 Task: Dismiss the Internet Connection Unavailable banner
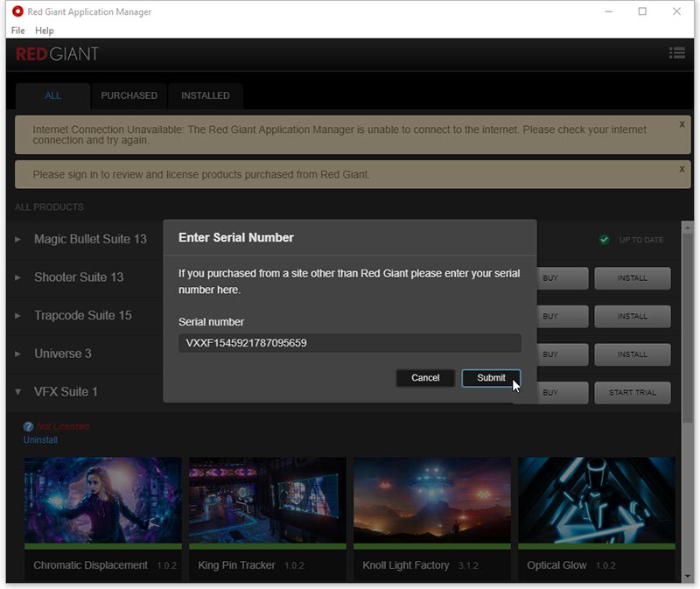click(682, 124)
